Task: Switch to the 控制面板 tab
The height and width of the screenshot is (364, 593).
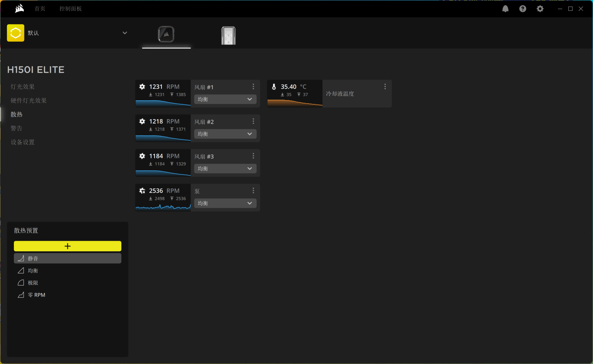Action: pos(70,9)
